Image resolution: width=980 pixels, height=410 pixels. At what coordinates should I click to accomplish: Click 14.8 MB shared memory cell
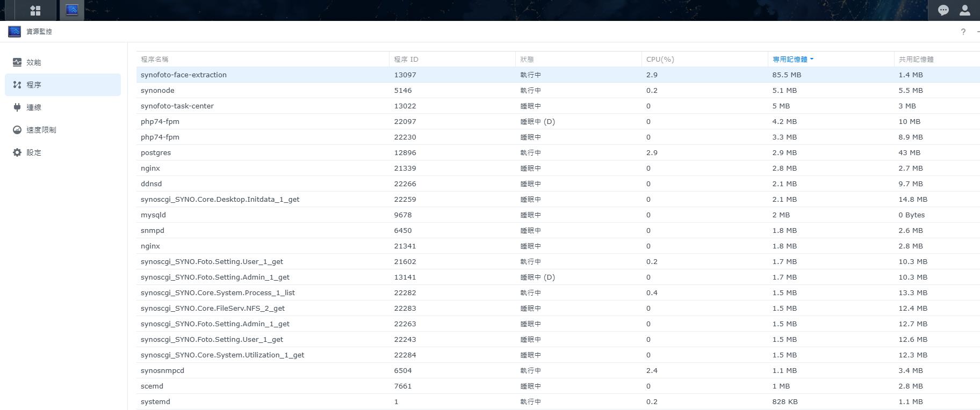tap(913, 199)
